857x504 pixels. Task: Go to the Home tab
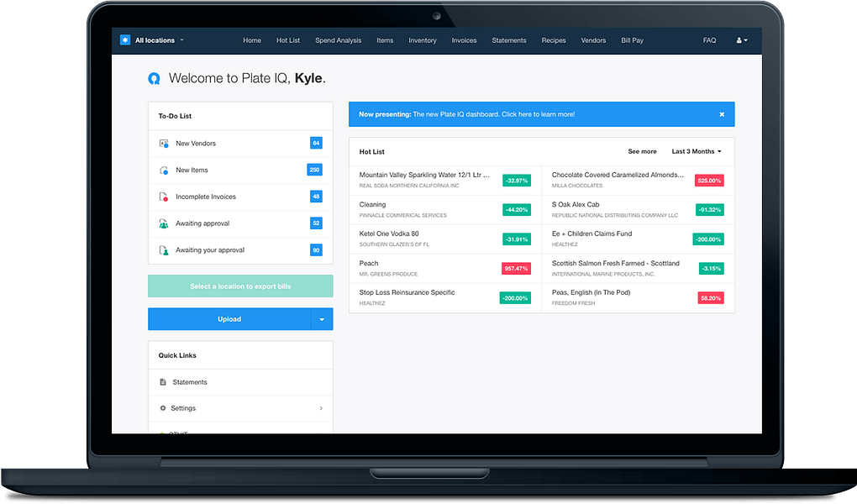(x=252, y=40)
